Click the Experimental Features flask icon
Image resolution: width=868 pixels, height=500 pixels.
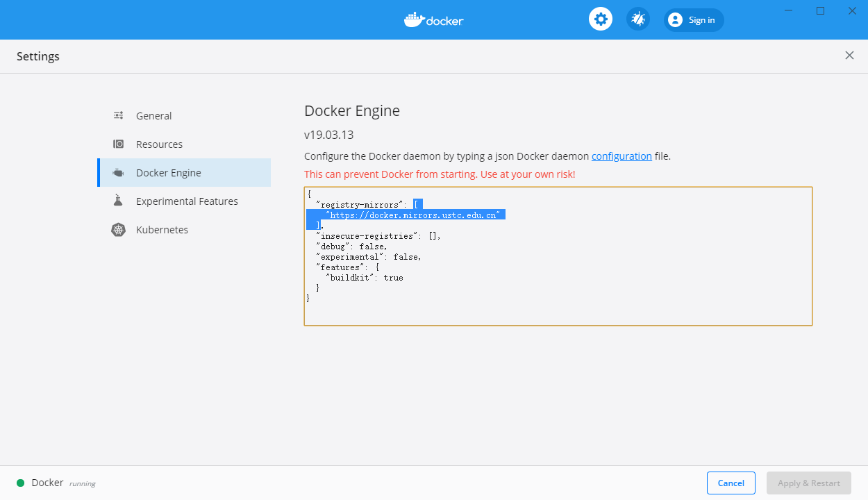(119, 201)
